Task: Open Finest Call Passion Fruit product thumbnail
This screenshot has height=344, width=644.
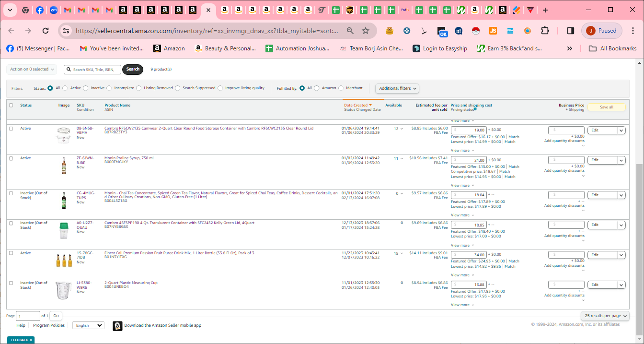Action: (x=64, y=261)
